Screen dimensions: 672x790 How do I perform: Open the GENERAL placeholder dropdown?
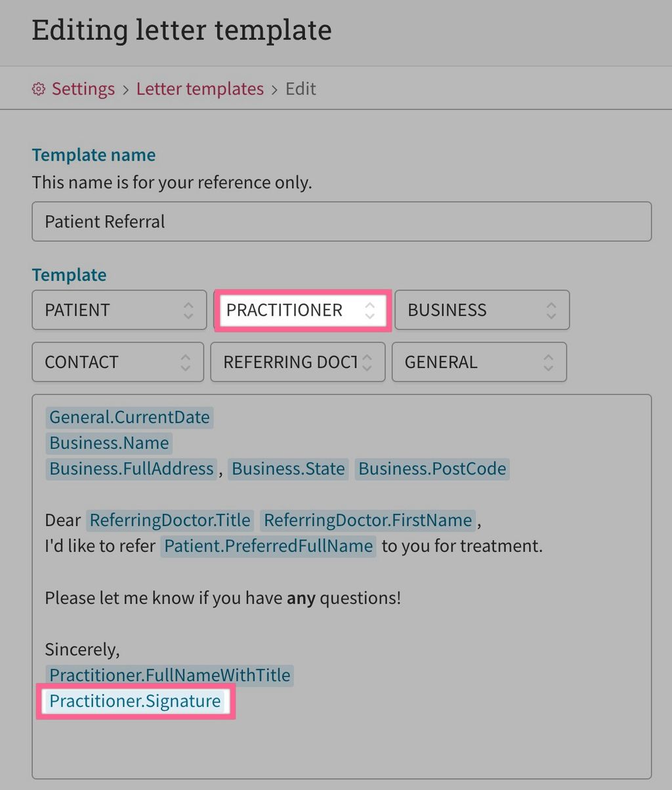point(479,362)
